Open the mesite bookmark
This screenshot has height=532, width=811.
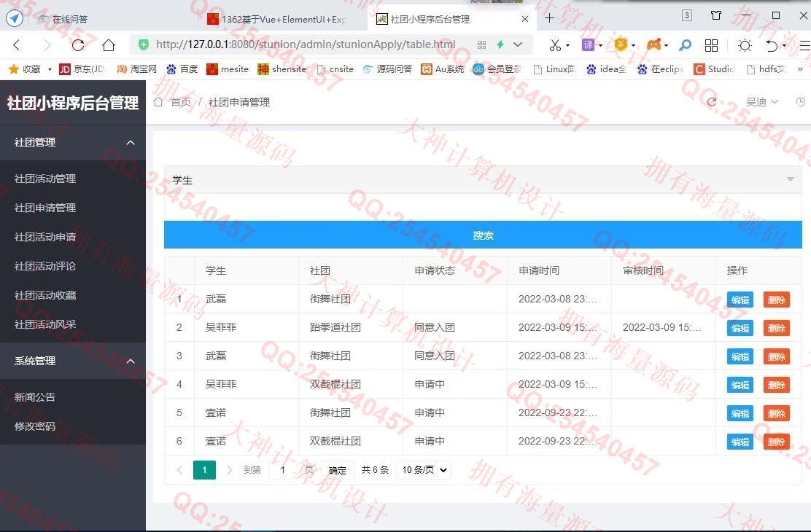[x=228, y=69]
